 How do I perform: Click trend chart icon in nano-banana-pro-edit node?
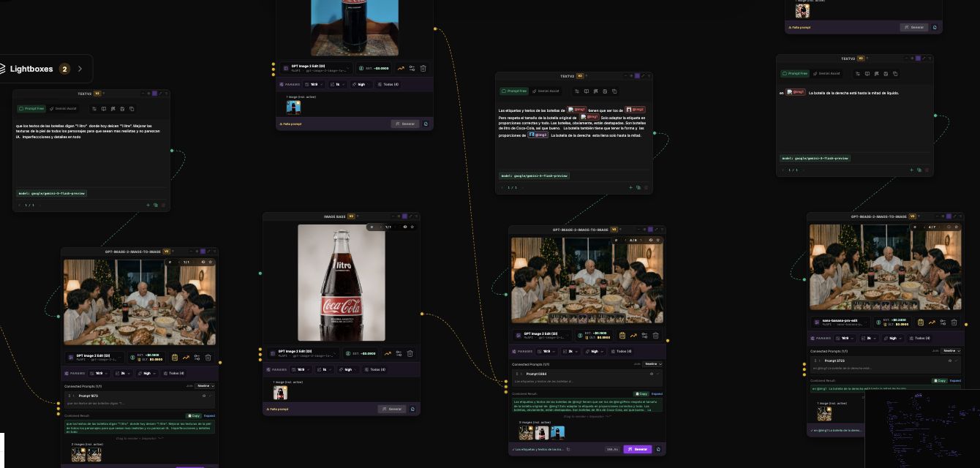(932, 322)
